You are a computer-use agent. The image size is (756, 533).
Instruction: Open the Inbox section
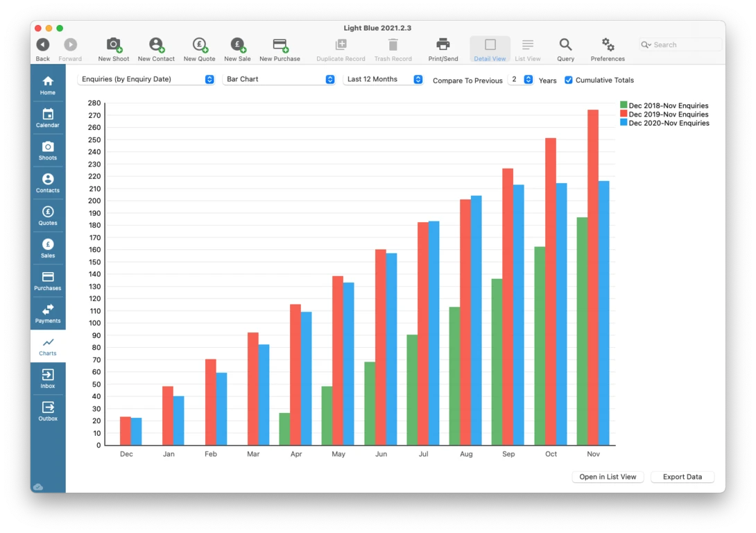[x=48, y=379]
